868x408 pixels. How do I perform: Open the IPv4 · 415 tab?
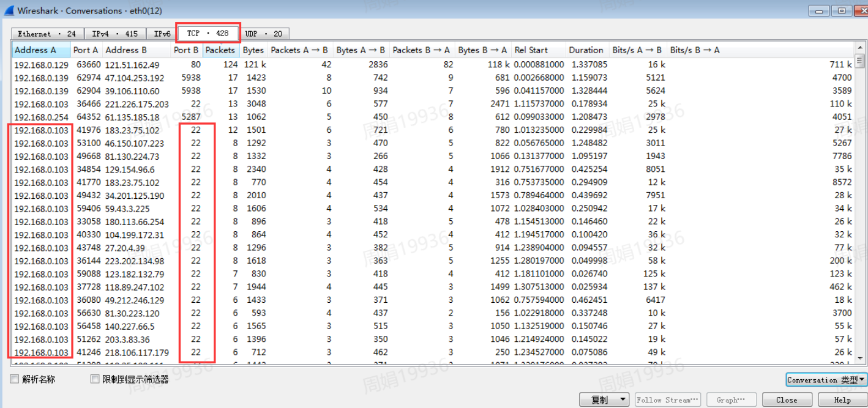point(115,34)
